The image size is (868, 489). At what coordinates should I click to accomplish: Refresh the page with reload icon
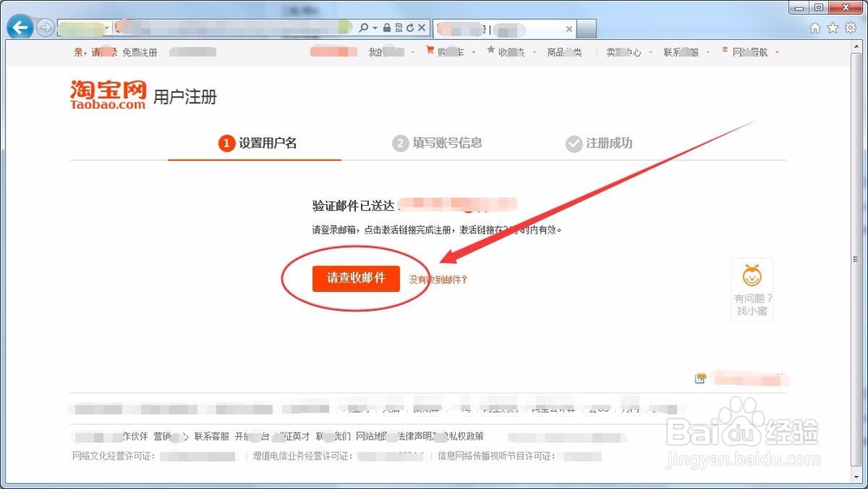pos(410,28)
